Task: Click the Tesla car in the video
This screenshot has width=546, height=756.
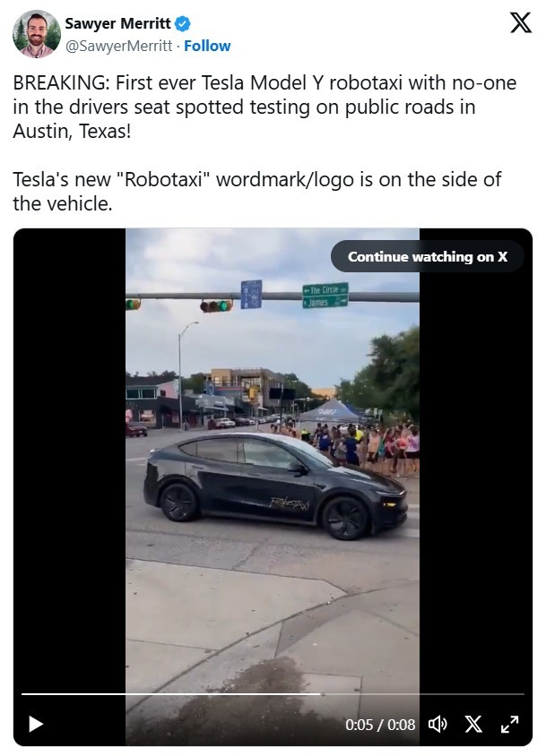Action: (x=275, y=485)
